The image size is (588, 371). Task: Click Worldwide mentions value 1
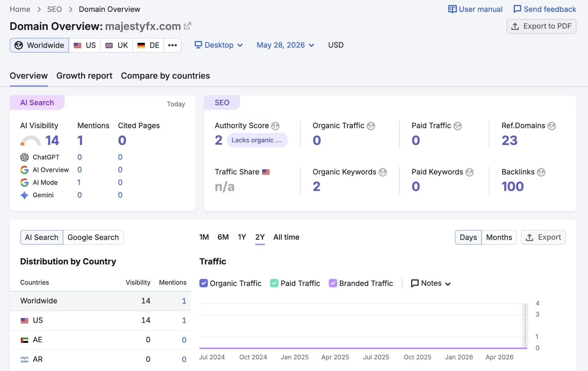(x=184, y=301)
